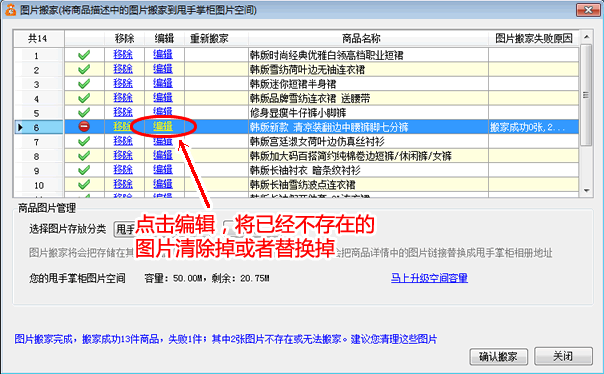Viewport: 604px width, 374px height.
Task: Select product 韩版雪纺荷叶边无袖连衣裙
Action: pyautogui.click(x=307, y=69)
